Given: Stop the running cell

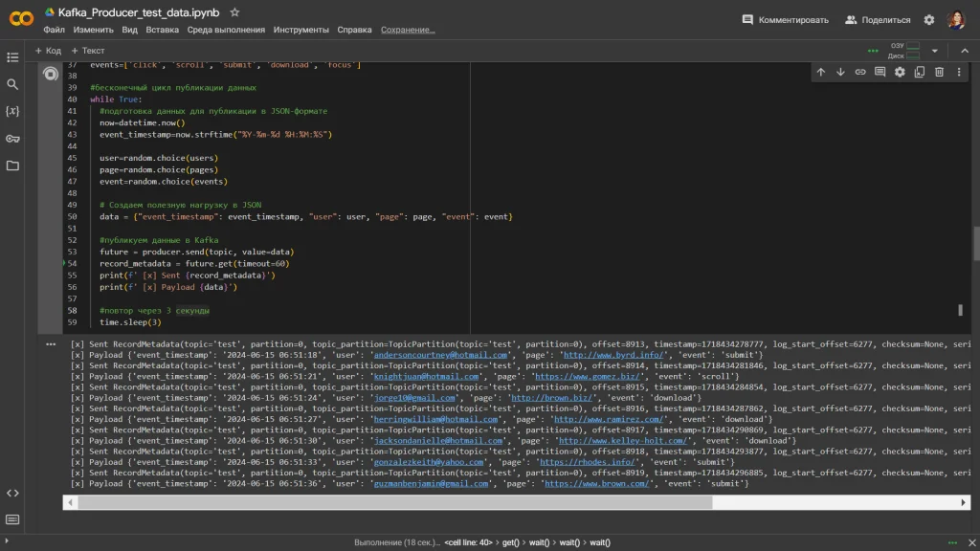Looking at the screenshot, I should point(51,75).
